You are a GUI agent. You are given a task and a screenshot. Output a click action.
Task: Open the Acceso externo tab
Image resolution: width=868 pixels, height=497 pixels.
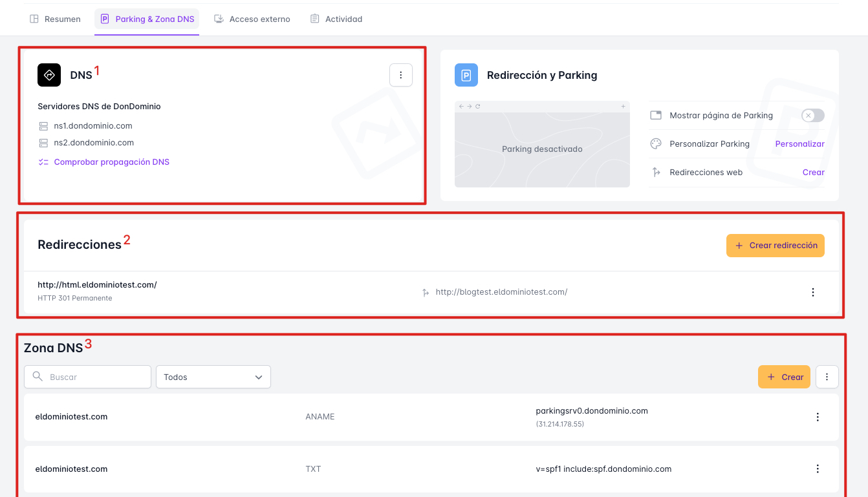[x=252, y=19]
